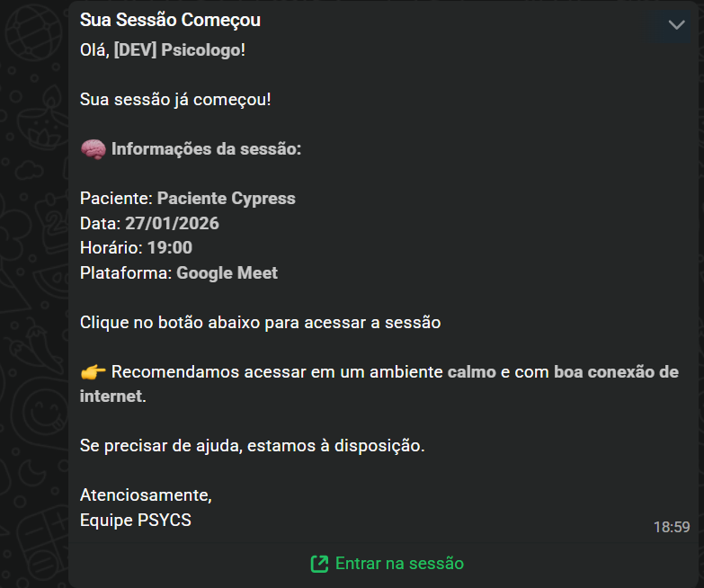The image size is (704, 588).
Task: Click the "Informações da sessão:" heading
Action: click(206, 149)
